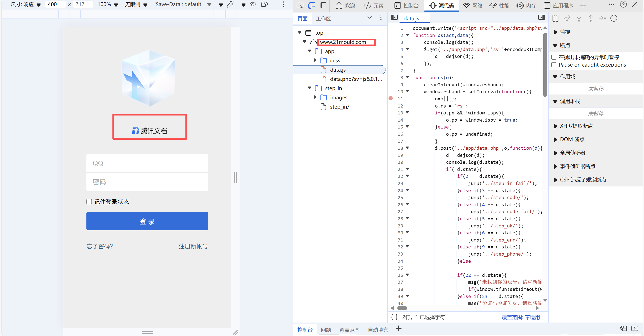Expand the cess folder

(x=315, y=60)
